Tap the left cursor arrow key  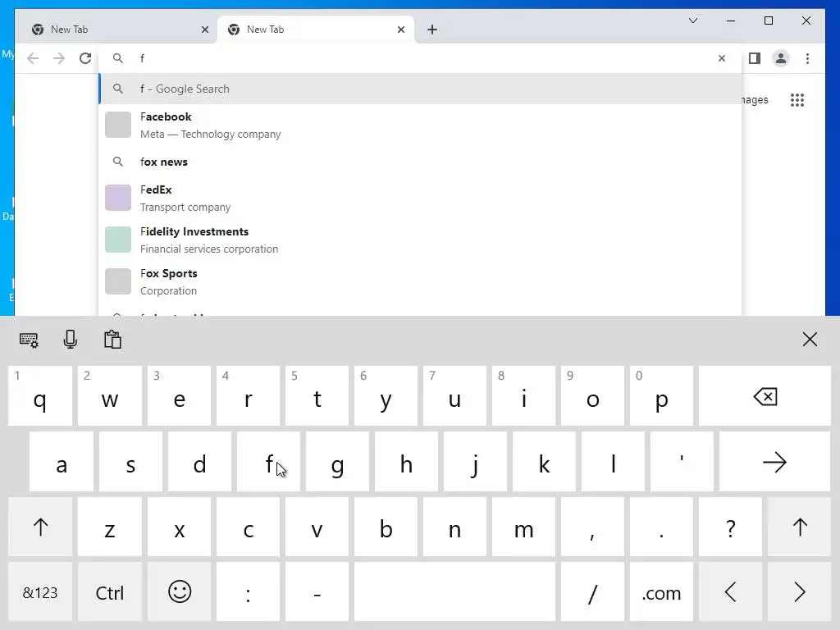(x=730, y=592)
